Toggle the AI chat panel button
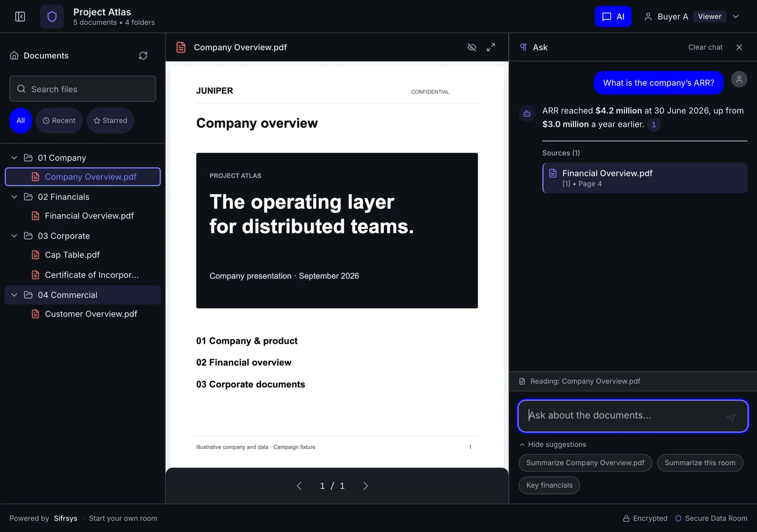The height and width of the screenshot is (532, 757). coord(613,17)
